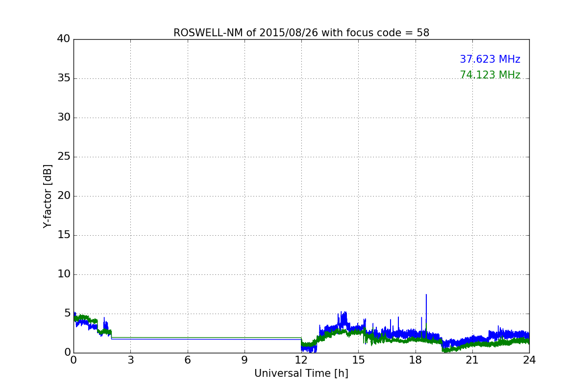Click the y-axis tick label 30

(64, 118)
